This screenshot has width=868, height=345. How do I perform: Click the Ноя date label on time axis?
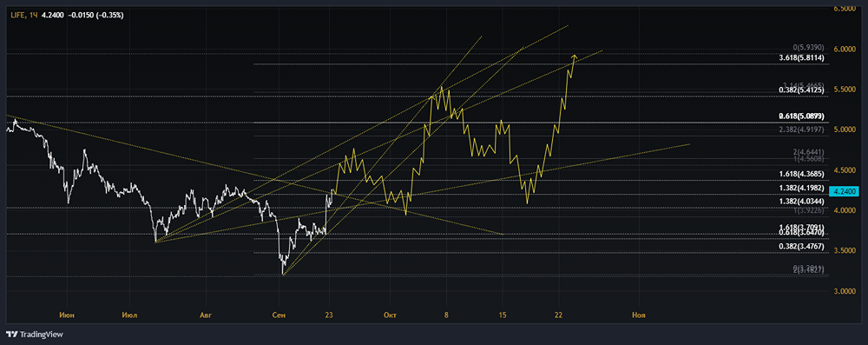639,315
